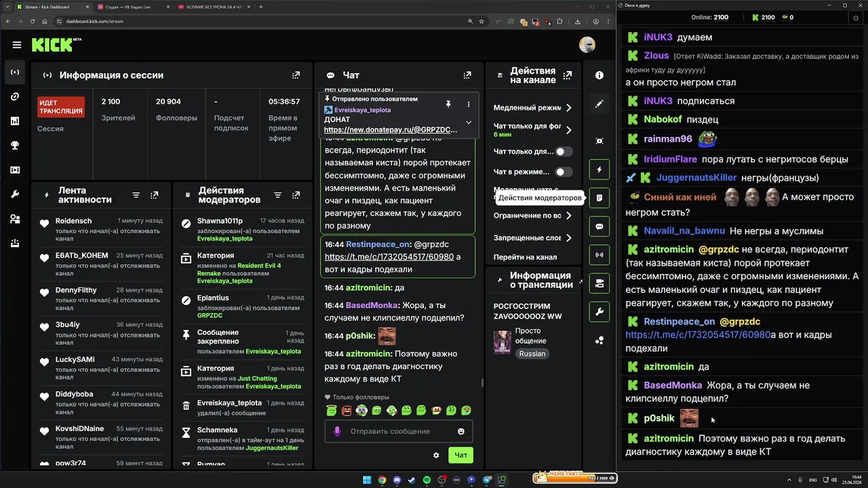Open the three-dot menu on the pinned message
The width and height of the screenshot is (868, 488).
[469, 104]
